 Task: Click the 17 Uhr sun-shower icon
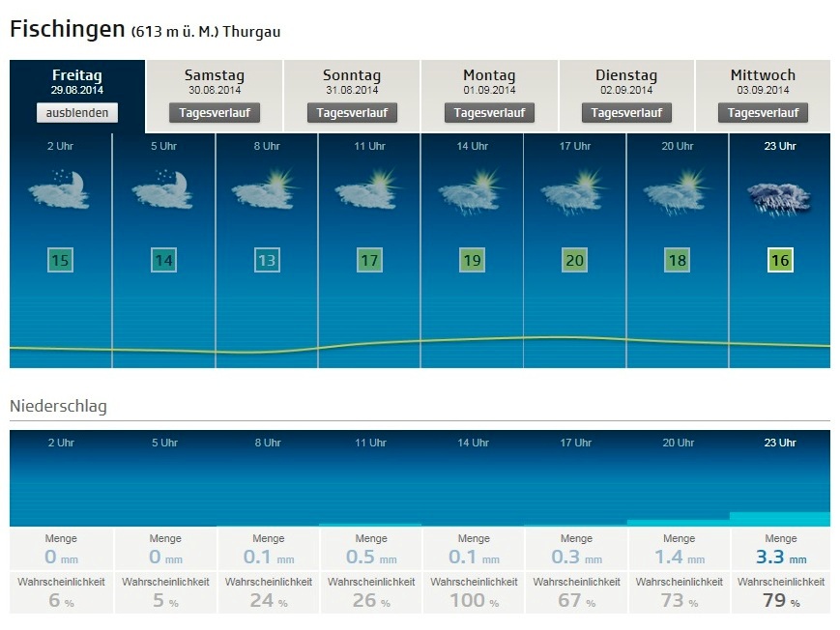point(573,191)
